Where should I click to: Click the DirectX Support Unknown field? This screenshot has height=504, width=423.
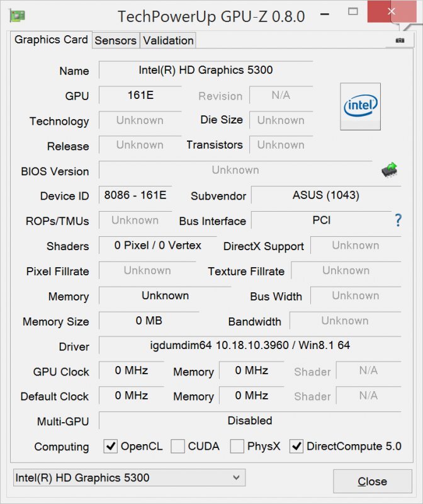(x=356, y=245)
